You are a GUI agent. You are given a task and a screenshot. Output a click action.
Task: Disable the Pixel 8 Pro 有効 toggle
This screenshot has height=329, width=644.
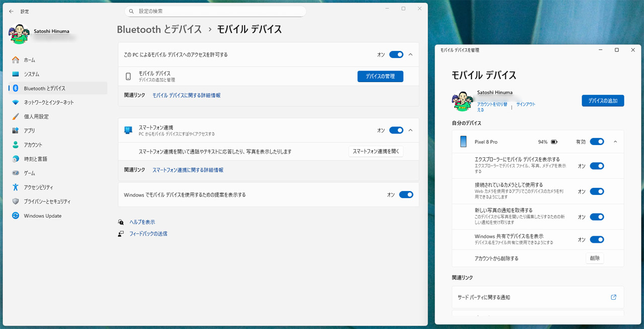tap(597, 142)
